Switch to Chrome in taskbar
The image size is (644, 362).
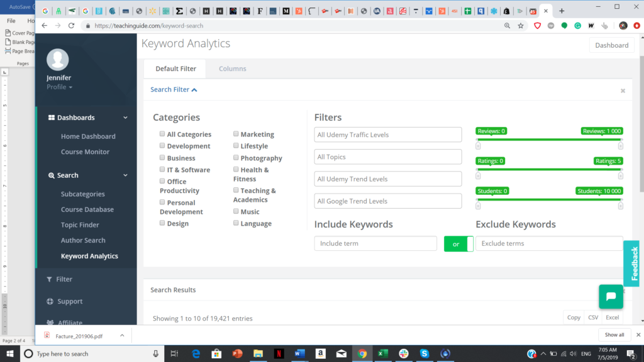click(x=362, y=353)
